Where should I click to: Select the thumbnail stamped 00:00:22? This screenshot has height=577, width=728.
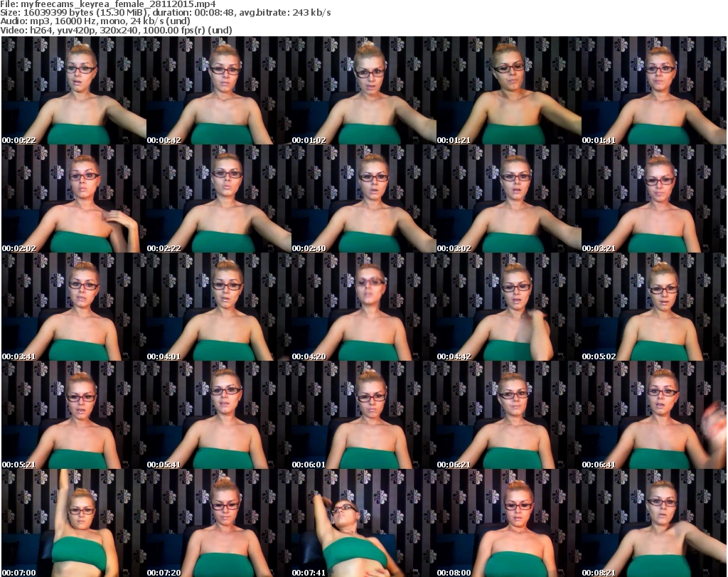(x=74, y=90)
